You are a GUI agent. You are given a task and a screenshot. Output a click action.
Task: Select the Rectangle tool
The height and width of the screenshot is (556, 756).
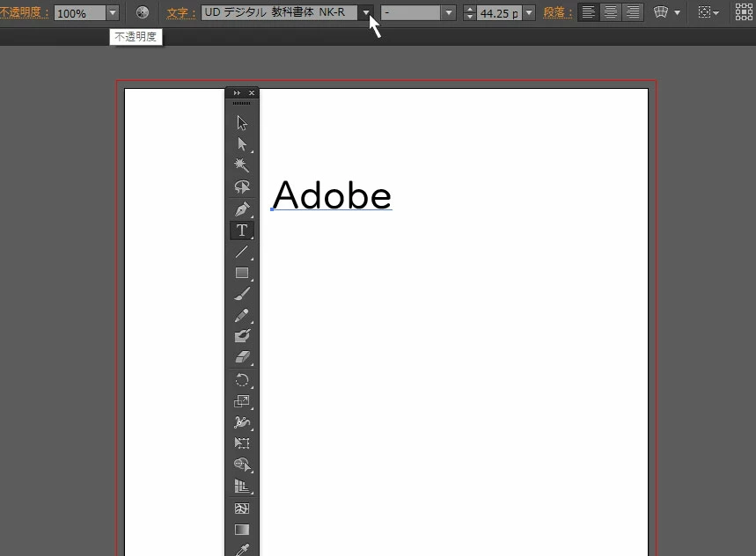[242, 273]
